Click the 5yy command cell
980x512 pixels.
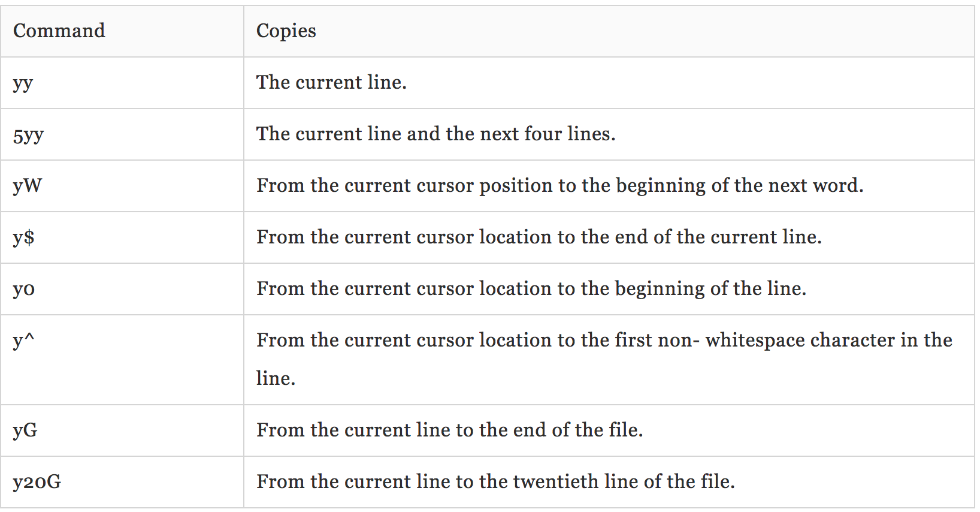(x=28, y=134)
